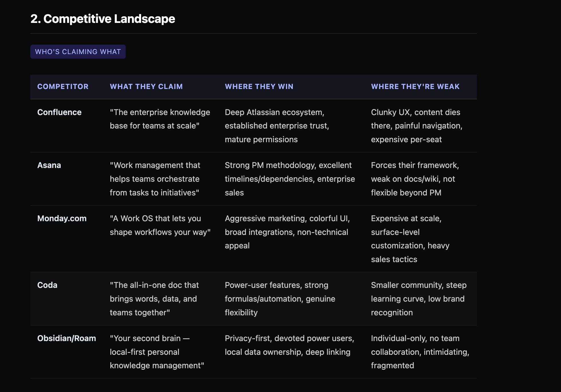Click the Individual-only weakness cell

[420, 352]
